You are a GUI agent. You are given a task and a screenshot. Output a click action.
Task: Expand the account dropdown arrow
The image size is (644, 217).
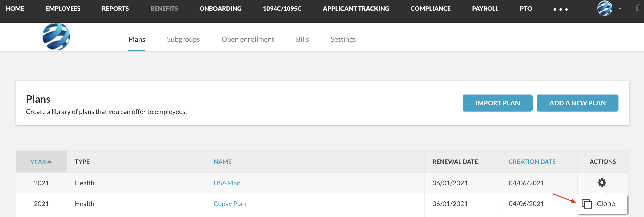(620, 9)
